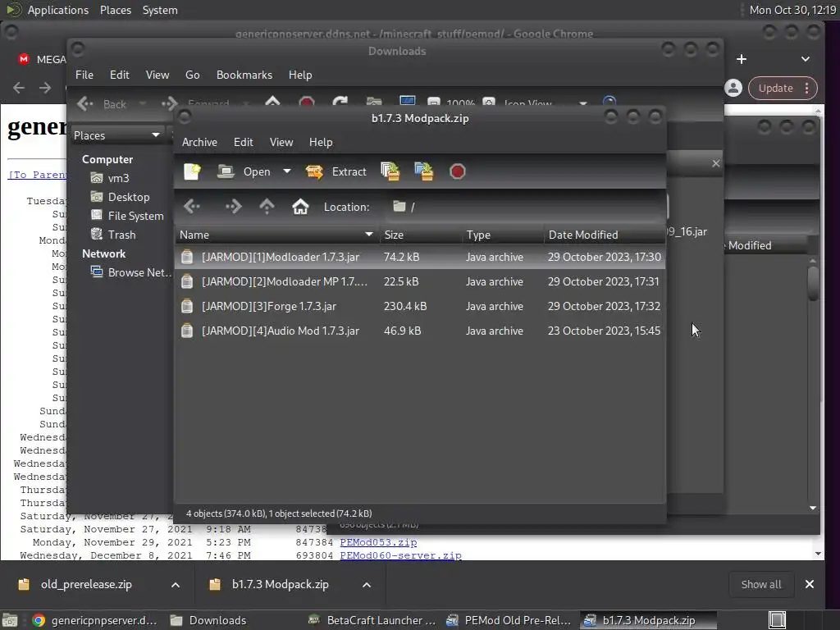
Task: Click the Extract button
Action: point(336,171)
